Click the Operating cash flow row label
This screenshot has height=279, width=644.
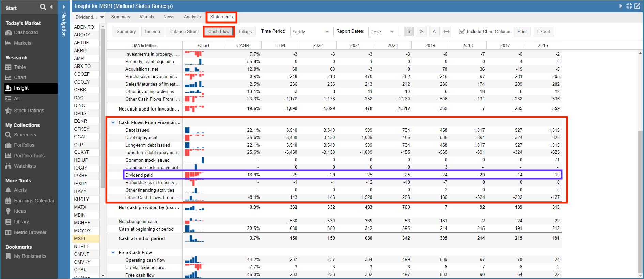point(145,260)
